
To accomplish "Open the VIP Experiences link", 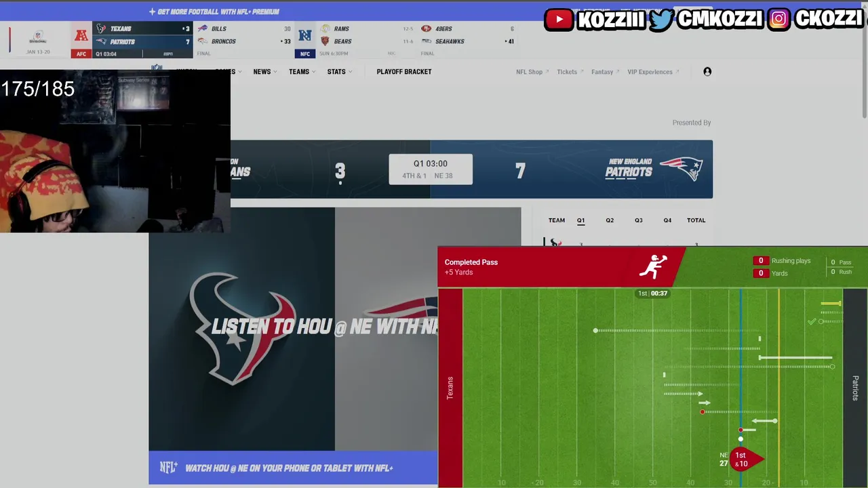I will (x=653, y=72).
